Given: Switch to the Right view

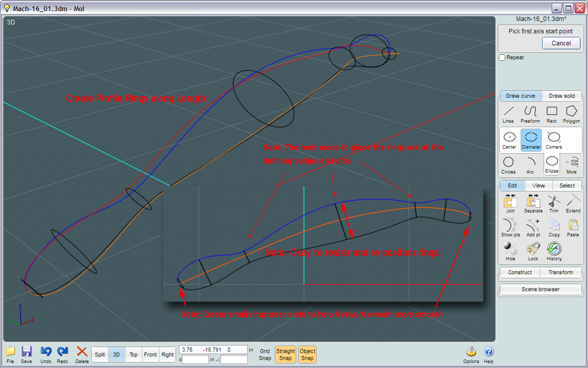Looking at the screenshot, I should [x=167, y=355].
